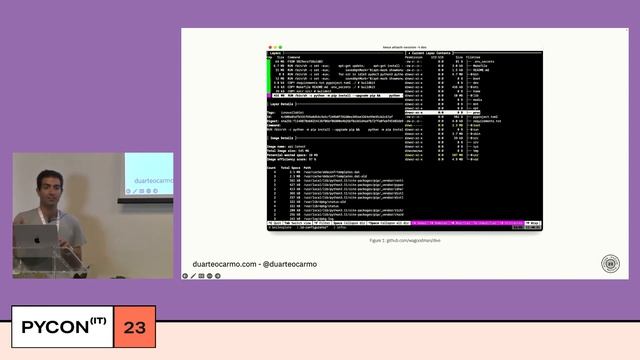Expand the var directory in the file tree

click(x=475, y=159)
